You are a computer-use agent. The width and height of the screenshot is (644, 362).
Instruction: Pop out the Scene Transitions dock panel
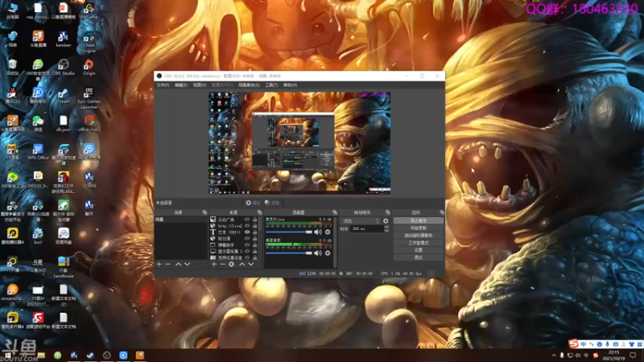coord(388,212)
